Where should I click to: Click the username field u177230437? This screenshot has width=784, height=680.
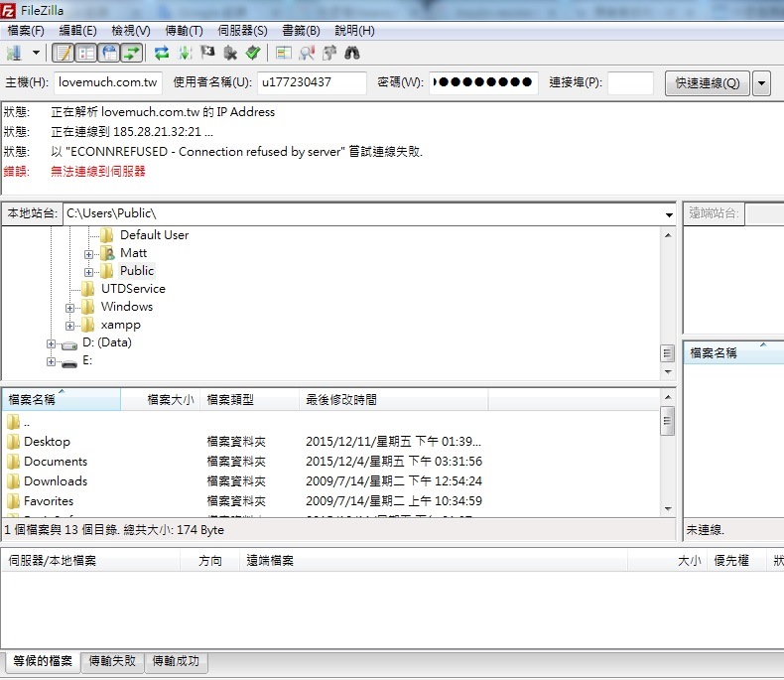[312, 82]
